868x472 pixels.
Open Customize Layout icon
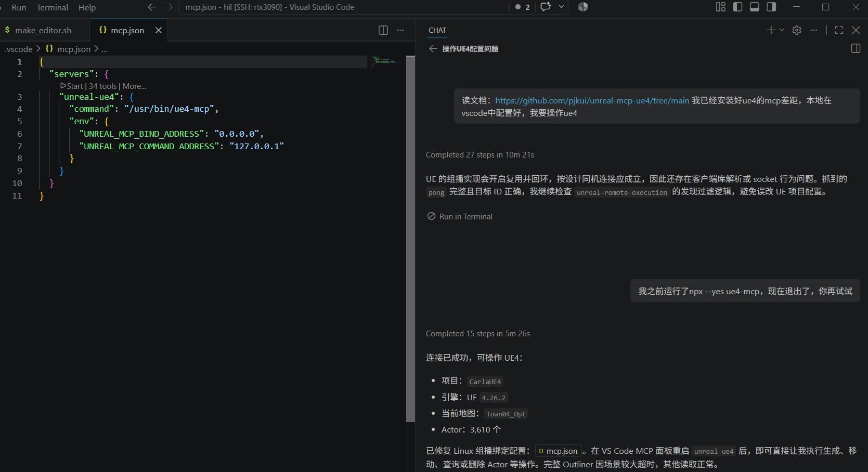point(721,7)
